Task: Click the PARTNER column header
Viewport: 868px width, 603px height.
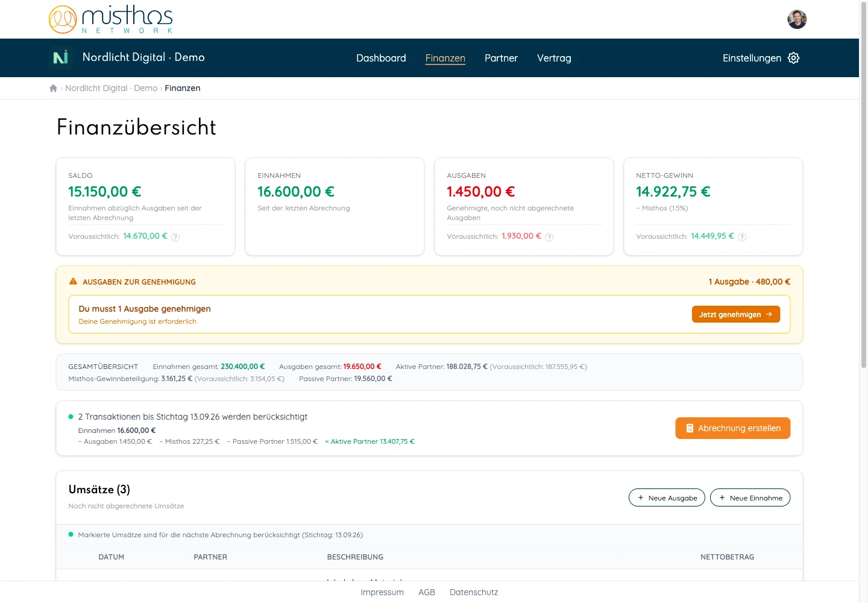Action: [210, 557]
